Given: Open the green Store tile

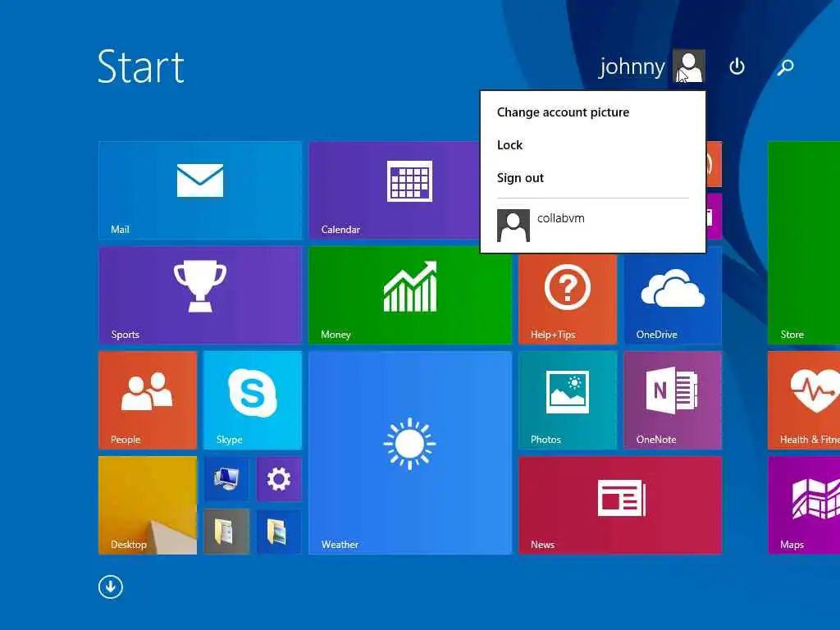Looking at the screenshot, I should 804,243.
